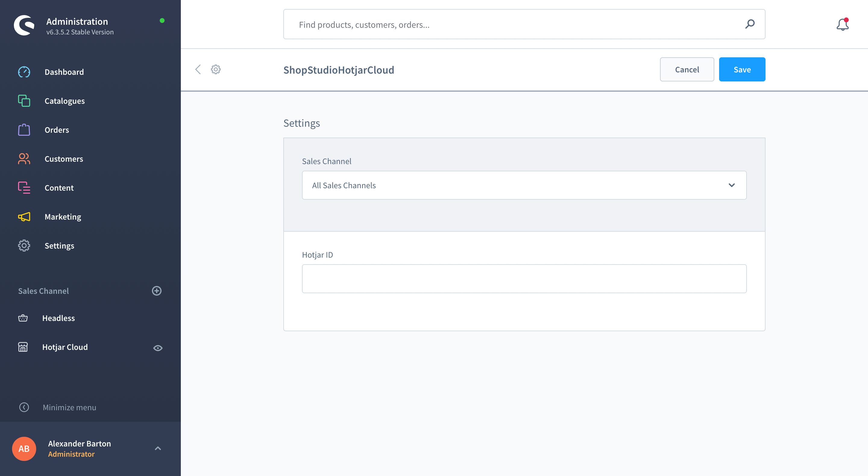Open the Orders menu item
This screenshot has height=476, width=868.
[57, 130]
